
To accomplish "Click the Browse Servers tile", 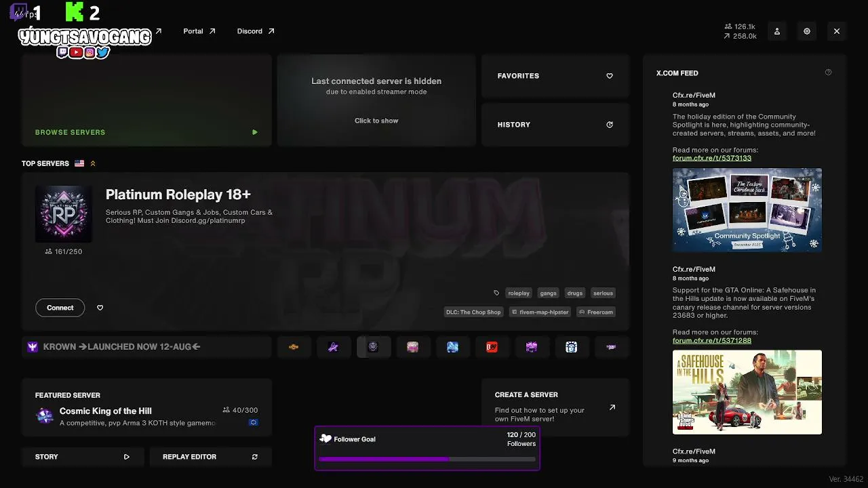I will 146,100.
